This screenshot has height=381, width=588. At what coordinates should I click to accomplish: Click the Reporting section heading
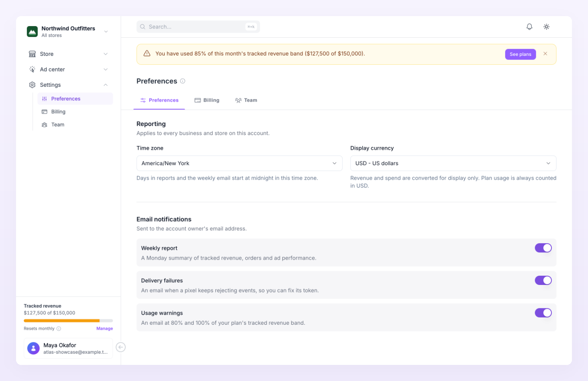point(151,124)
